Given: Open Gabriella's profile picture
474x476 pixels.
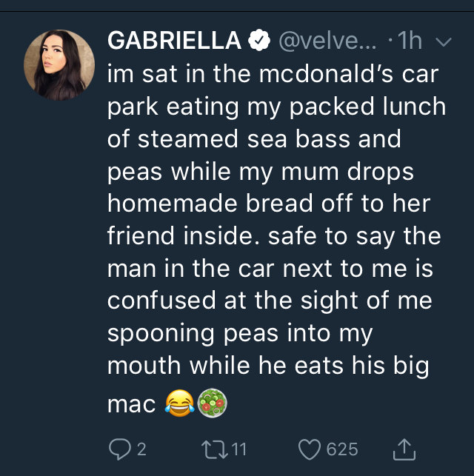Looking at the screenshot, I should [59, 64].
